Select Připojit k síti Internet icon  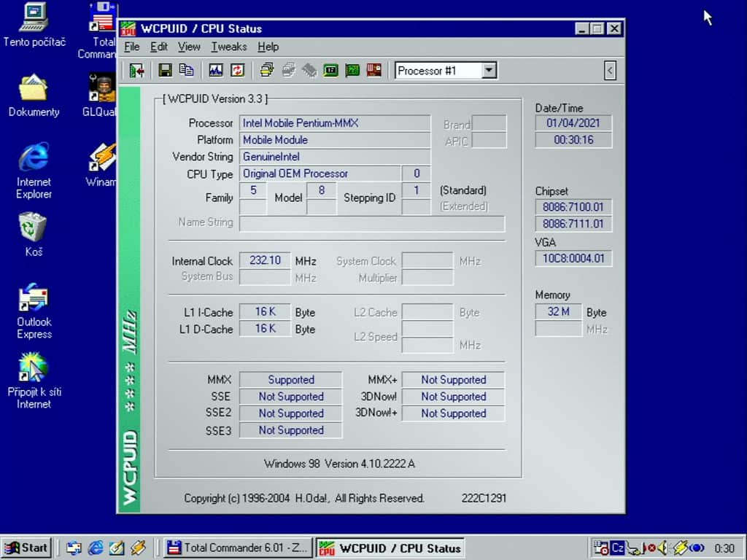(34, 381)
